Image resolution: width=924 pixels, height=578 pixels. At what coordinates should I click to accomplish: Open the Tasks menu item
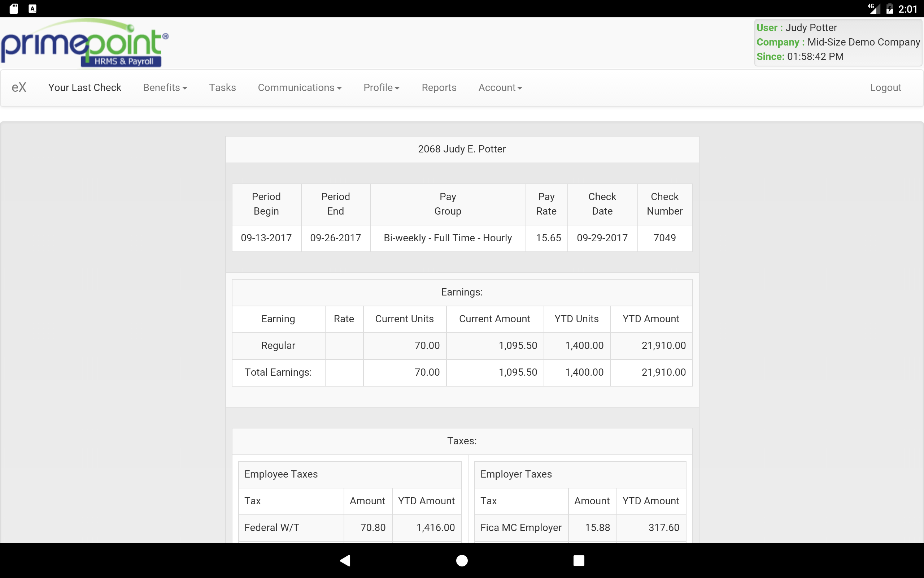point(223,87)
